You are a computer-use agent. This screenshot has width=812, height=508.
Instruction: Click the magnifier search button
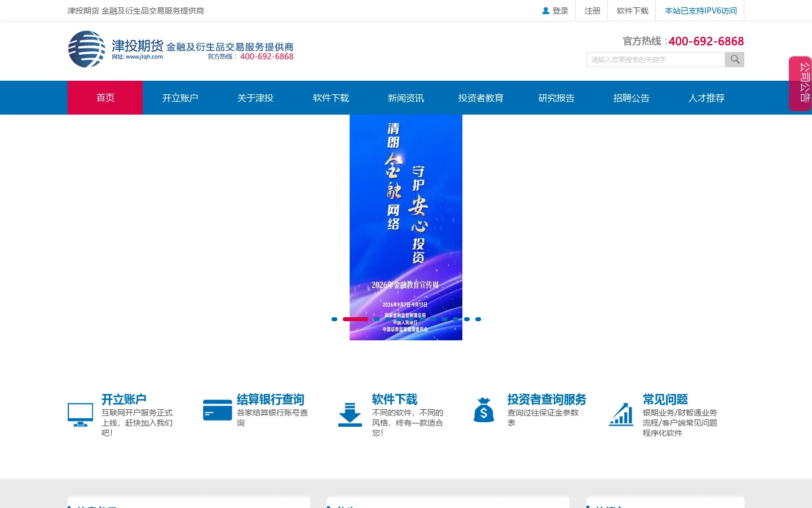735,59
